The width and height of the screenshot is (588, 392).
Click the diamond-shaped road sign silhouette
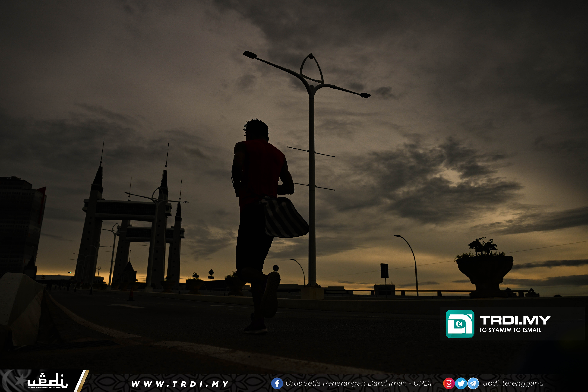coord(211,272)
